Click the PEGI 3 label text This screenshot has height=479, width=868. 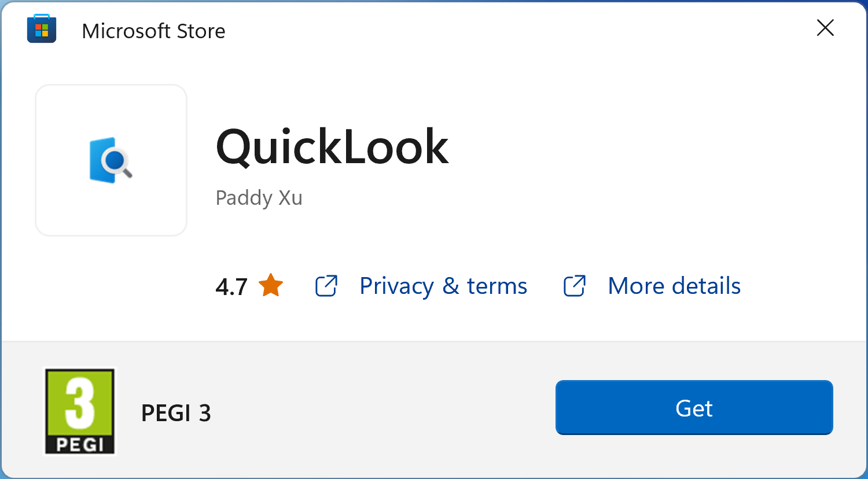coord(175,412)
